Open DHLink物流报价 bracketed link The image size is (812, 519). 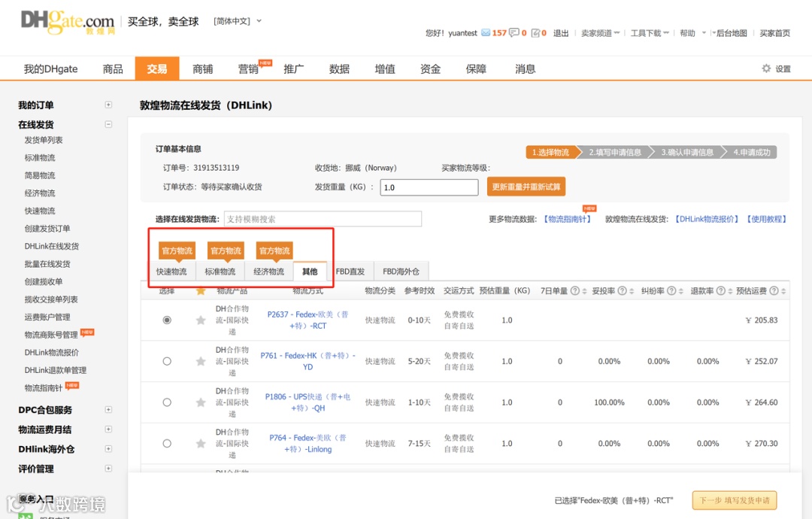(x=706, y=219)
